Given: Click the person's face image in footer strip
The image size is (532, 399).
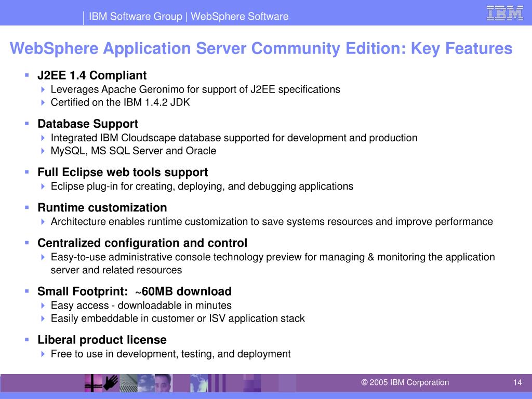Looking at the screenshot, I should [x=164, y=383].
